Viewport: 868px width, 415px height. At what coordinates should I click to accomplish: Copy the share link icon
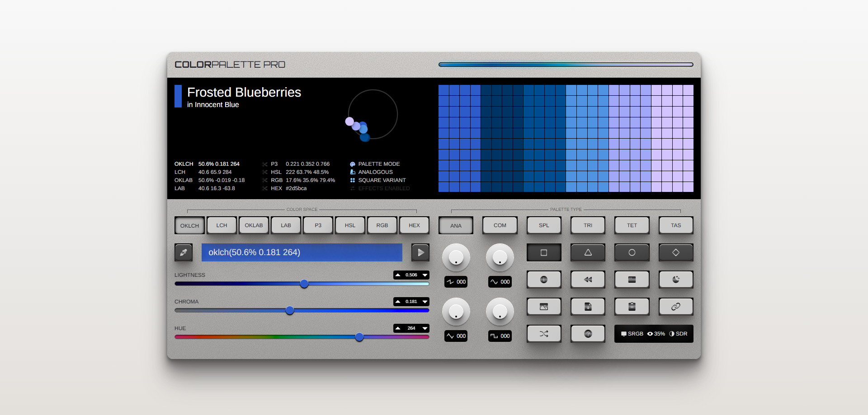coord(675,307)
